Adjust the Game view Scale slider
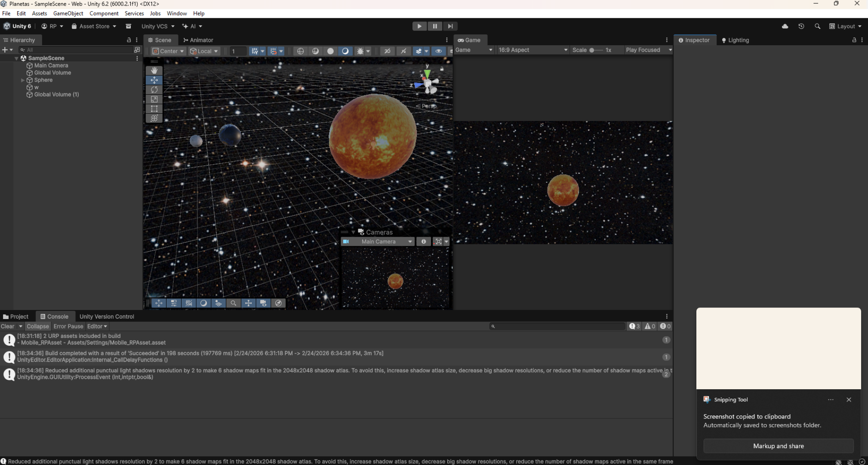868x465 pixels. (x=592, y=50)
